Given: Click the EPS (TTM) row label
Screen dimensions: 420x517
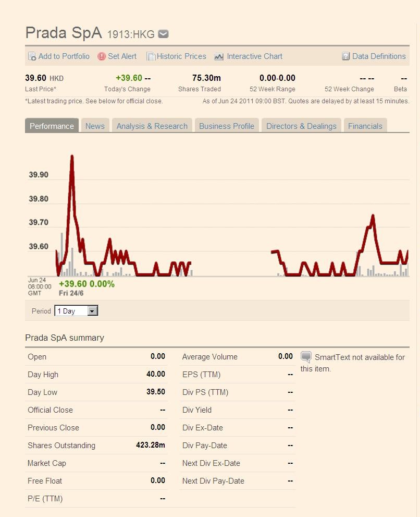Looking at the screenshot, I should coord(201,375).
